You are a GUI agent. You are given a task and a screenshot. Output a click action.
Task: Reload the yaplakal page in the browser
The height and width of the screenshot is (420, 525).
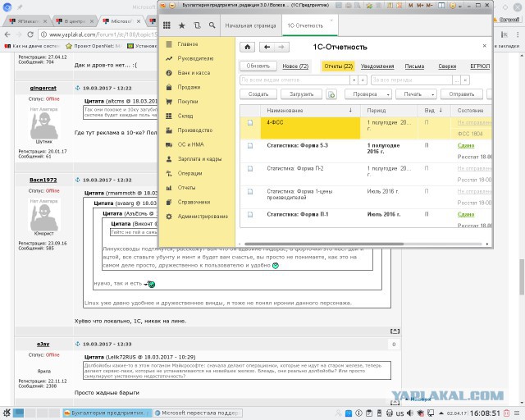tap(30, 34)
